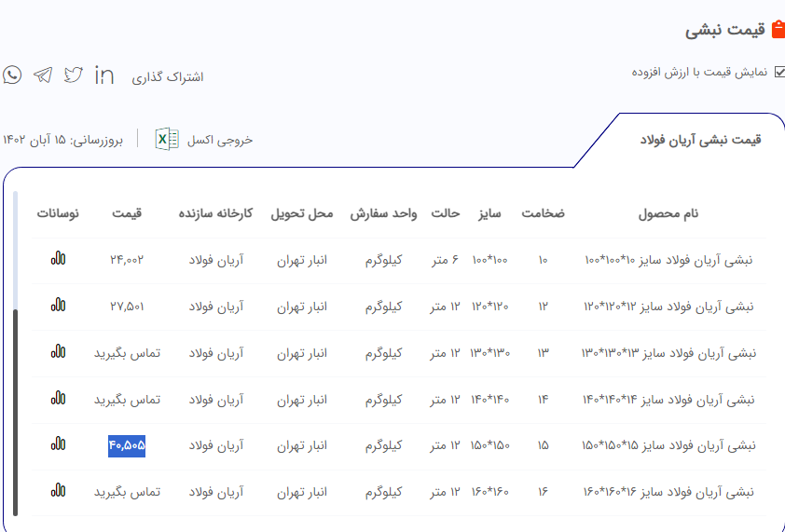Viewport: 785px width, 532px height.
Task: Open price fluctuation chart for 120*120*12 row
Action: [59, 305]
